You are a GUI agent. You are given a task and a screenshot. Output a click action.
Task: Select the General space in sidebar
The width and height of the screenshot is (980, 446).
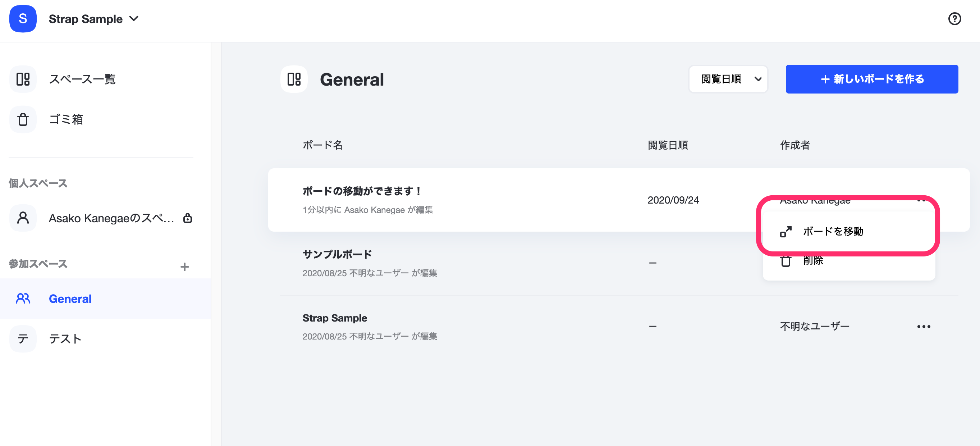(105, 299)
